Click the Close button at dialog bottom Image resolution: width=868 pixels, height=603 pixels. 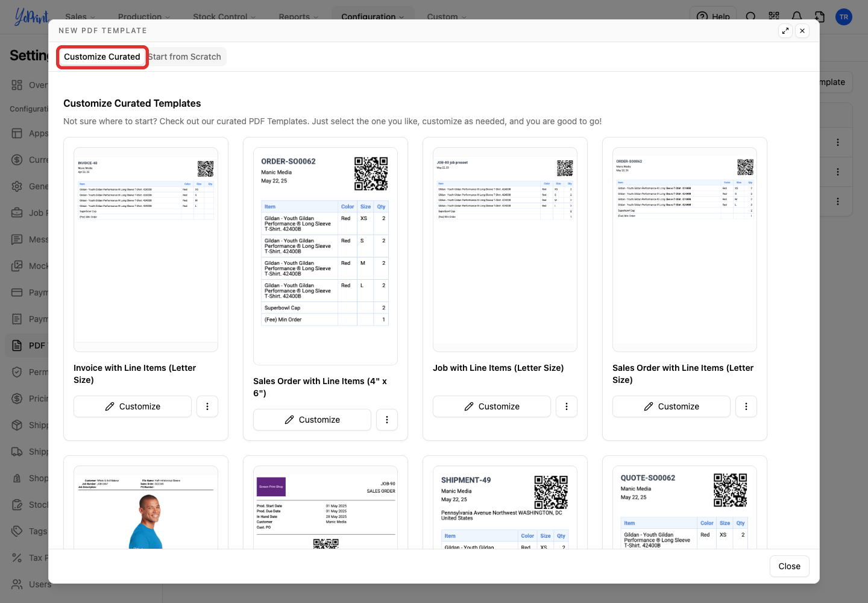790,566
